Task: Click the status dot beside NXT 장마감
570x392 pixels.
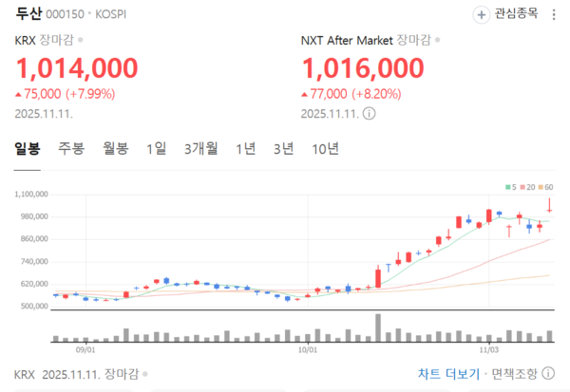Action: point(436,41)
